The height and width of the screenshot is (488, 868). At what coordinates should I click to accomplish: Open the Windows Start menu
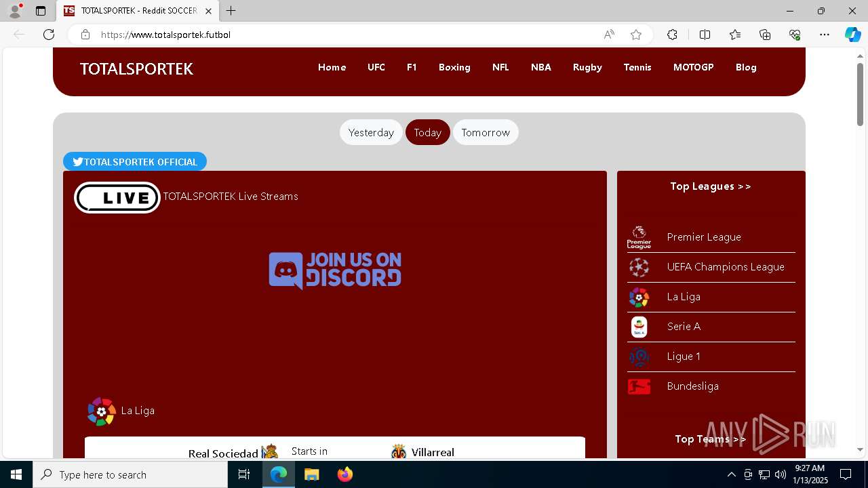(16, 474)
